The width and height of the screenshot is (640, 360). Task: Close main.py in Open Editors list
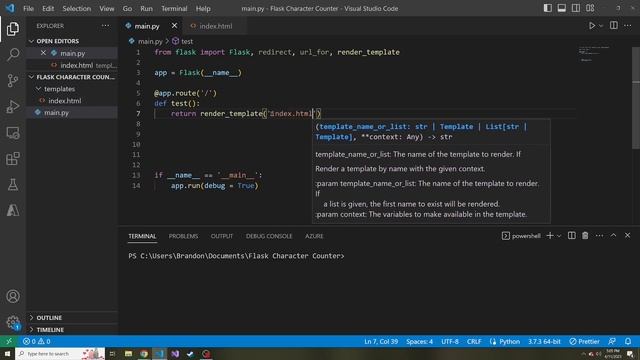pyautogui.click(x=43, y=53)
